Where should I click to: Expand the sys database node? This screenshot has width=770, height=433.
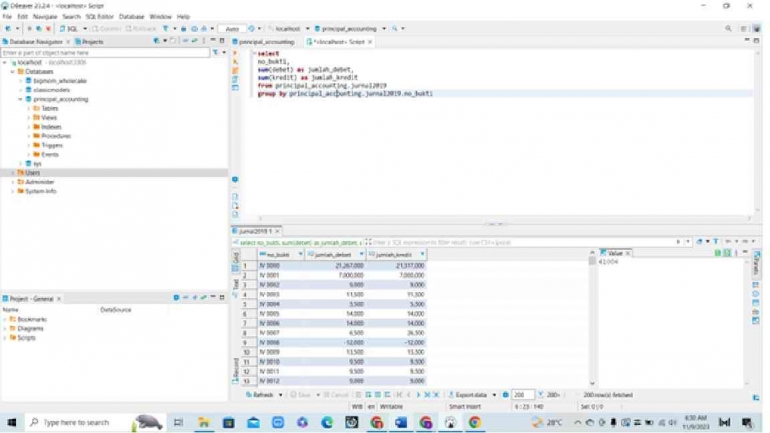(x=21, y=163)
